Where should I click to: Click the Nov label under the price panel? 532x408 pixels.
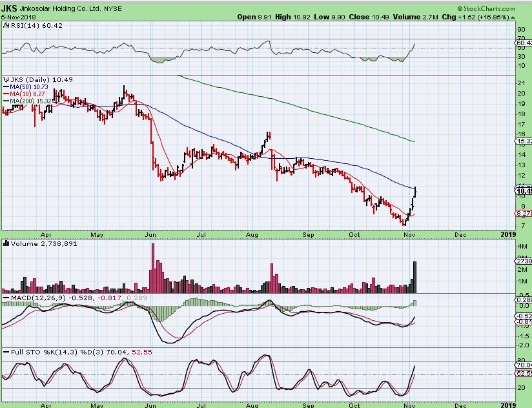tap(409, 235)
